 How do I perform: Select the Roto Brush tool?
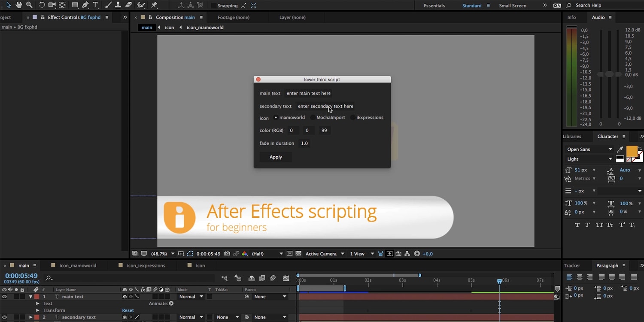pos(141,5)
